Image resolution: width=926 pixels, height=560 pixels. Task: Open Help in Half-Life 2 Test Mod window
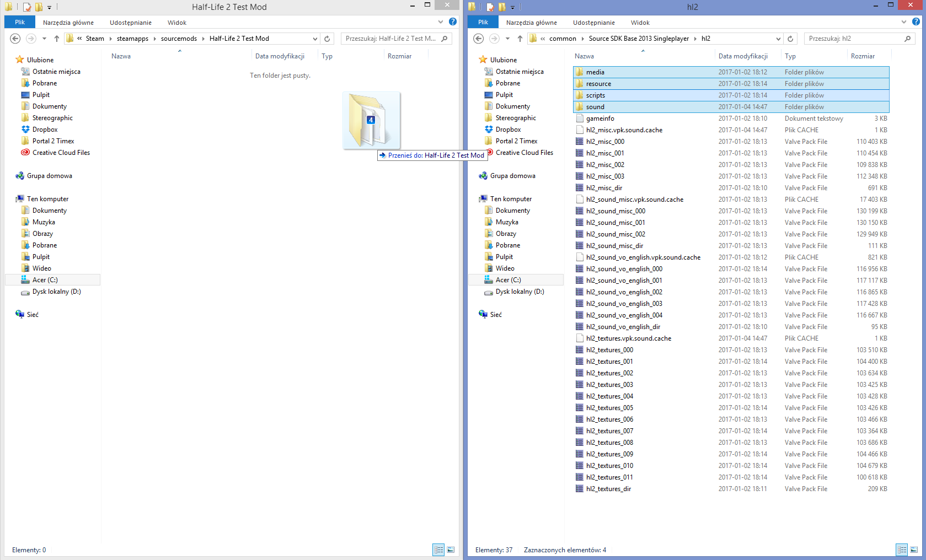[x=453, y=22]
